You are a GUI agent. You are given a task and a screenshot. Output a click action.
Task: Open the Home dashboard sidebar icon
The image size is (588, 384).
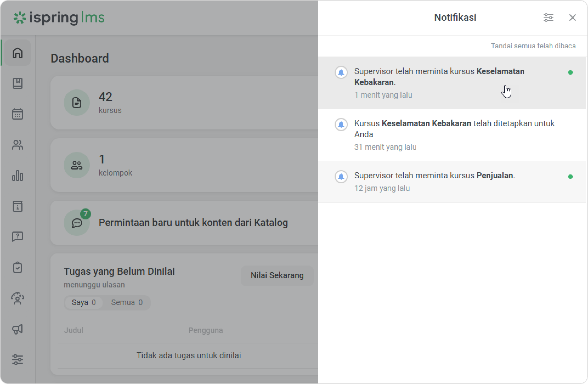pos(18,53)
